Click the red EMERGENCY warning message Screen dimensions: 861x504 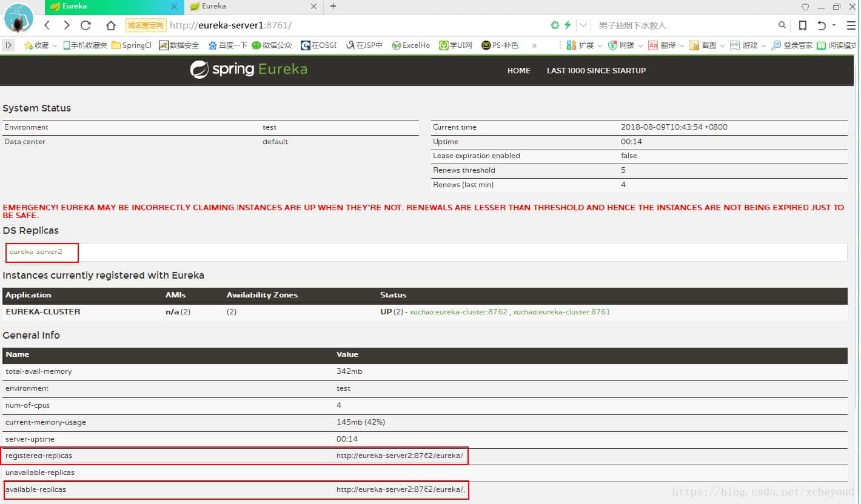pos(423,211)
